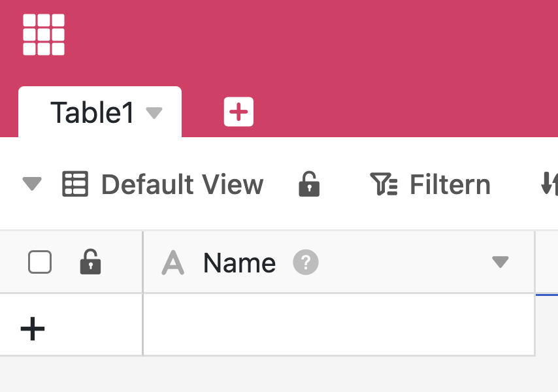Check the select-all rows checkbox

tap(40, 263)
